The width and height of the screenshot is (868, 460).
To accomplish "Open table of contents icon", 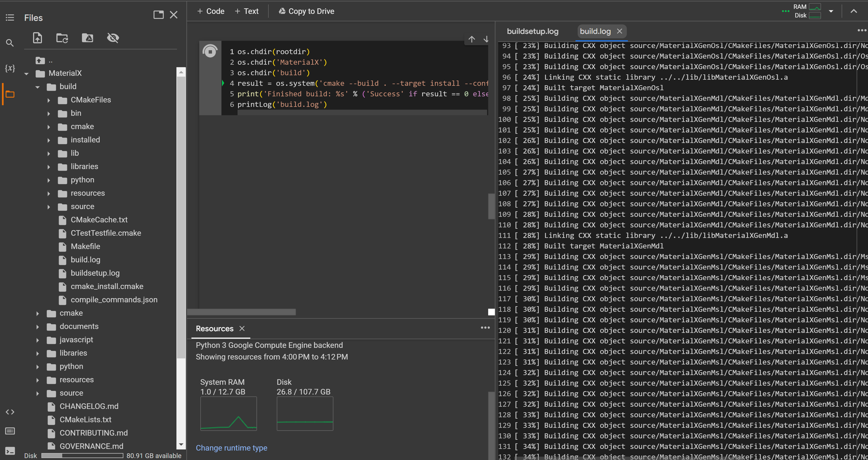I will click(x=10, y=17).
